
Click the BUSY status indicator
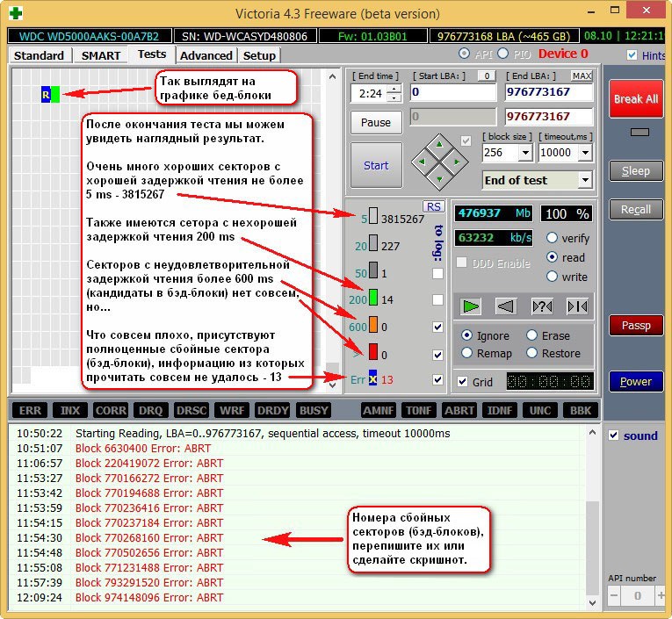314,410
